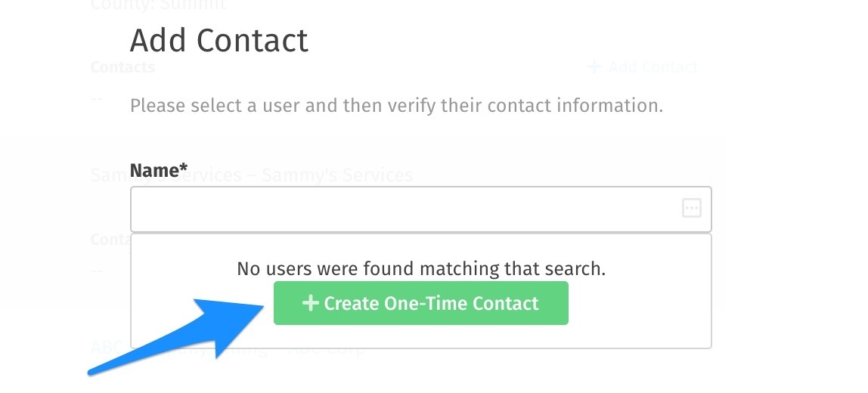Screen dimensions: 868x393
Task: Click the faded Contacts section heading
Action: 122,67
